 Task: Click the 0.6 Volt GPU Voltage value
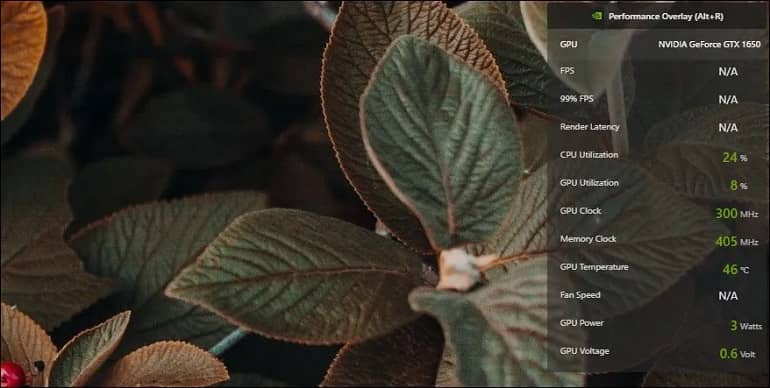point(738,354)
